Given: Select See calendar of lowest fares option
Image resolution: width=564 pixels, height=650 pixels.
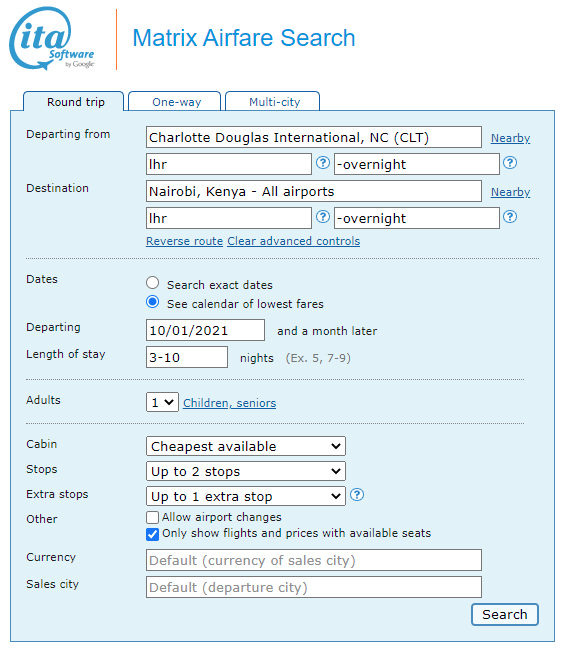Looking at the screenshot, I should tap(152, 302).
